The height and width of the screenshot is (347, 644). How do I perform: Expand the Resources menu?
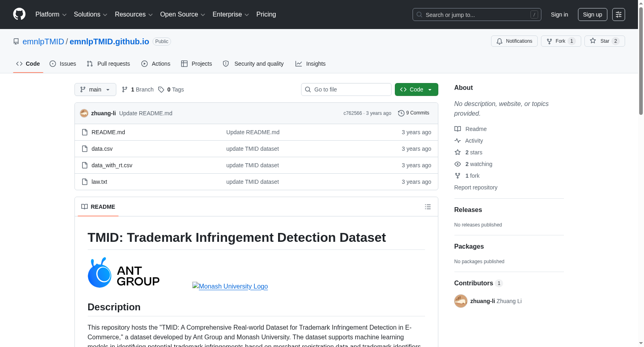click(x=134, y=15)
